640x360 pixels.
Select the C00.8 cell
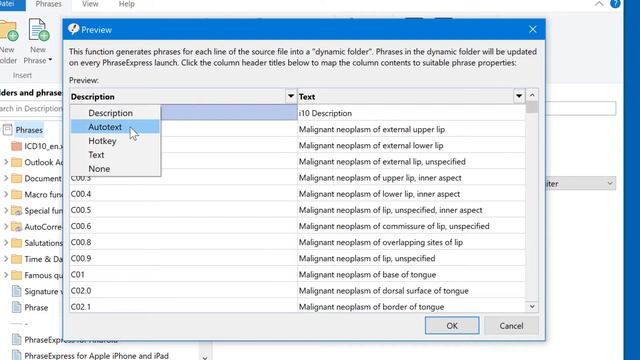pos(183,242)
